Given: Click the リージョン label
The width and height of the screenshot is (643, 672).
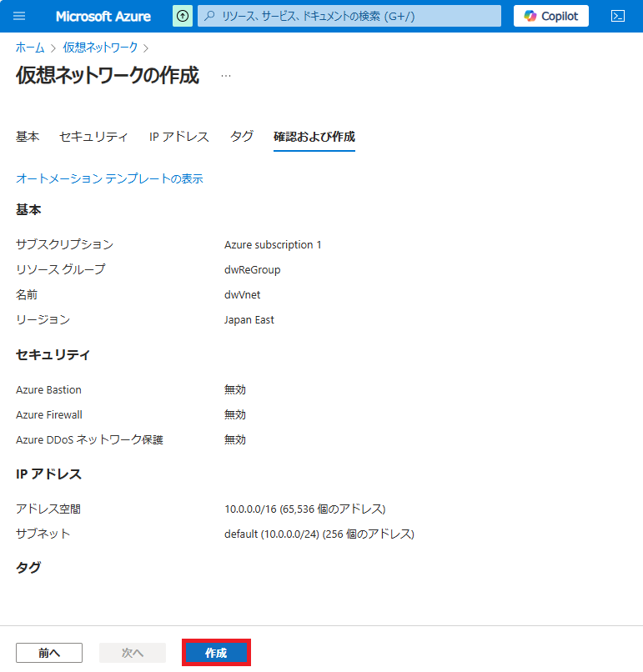Looking at the screenshot, I should click(43, 319).
